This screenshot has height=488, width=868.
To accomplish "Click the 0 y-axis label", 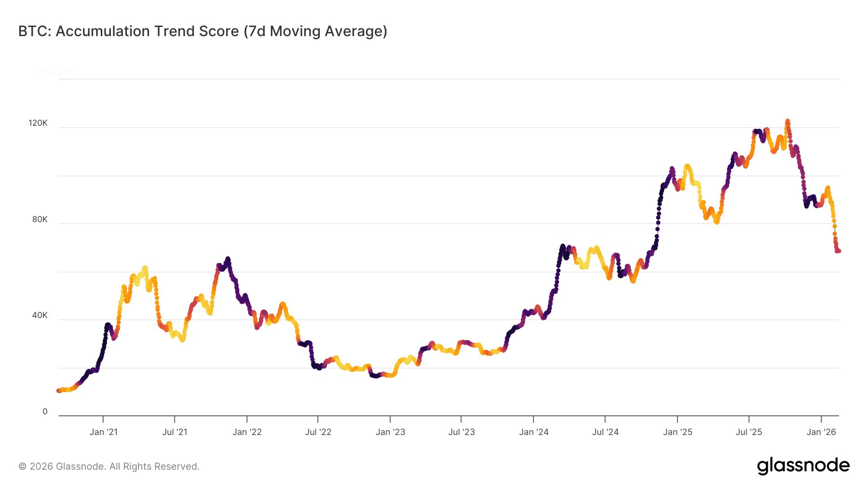I will click(x=45, y=412).
